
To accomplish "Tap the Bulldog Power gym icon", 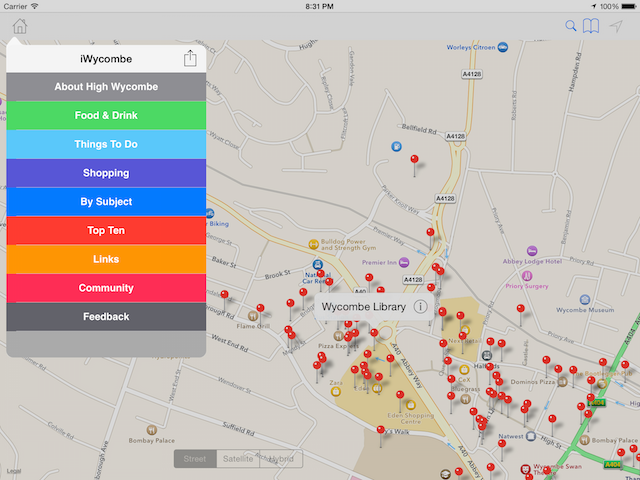I will click(313, 244).
